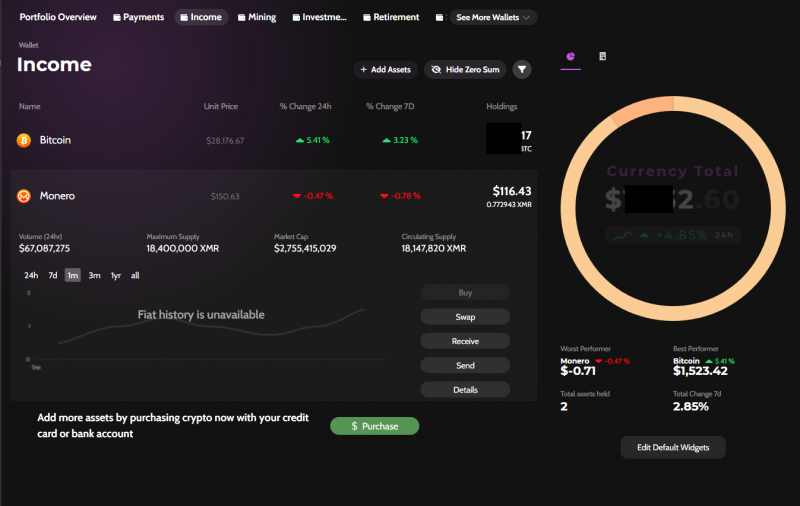800x506 pixels.
Task: Switch to the Investments wallet tab
Action: pos(319,18)
